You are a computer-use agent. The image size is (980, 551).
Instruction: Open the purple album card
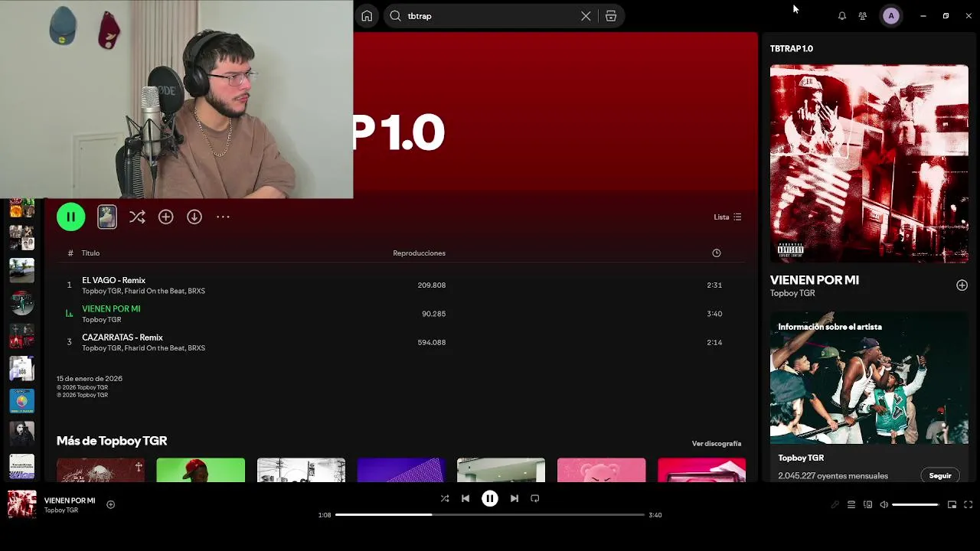(x=401, y=470)
